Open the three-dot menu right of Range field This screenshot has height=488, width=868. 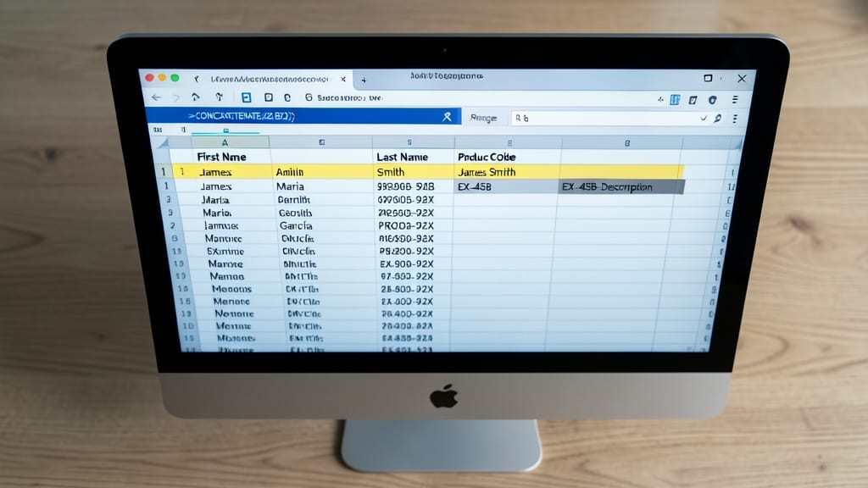pyautogui.click(x=735, y=119)
